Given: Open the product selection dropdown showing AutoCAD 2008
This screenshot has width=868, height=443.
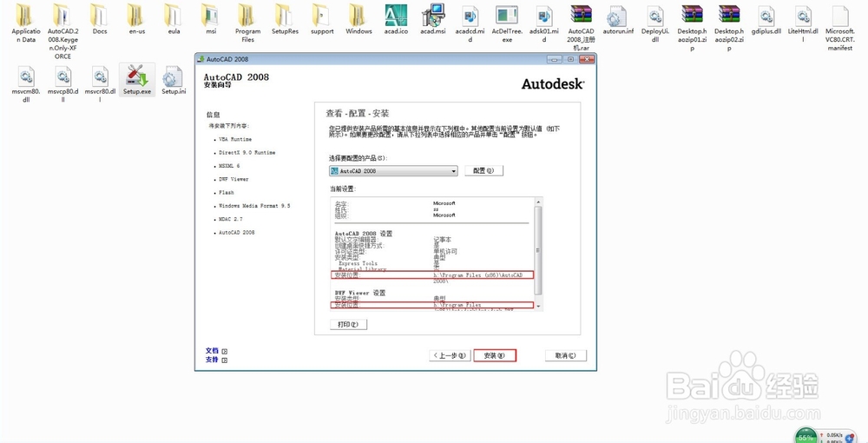Looking at the screenshot, I should click(x=393, y=171).
